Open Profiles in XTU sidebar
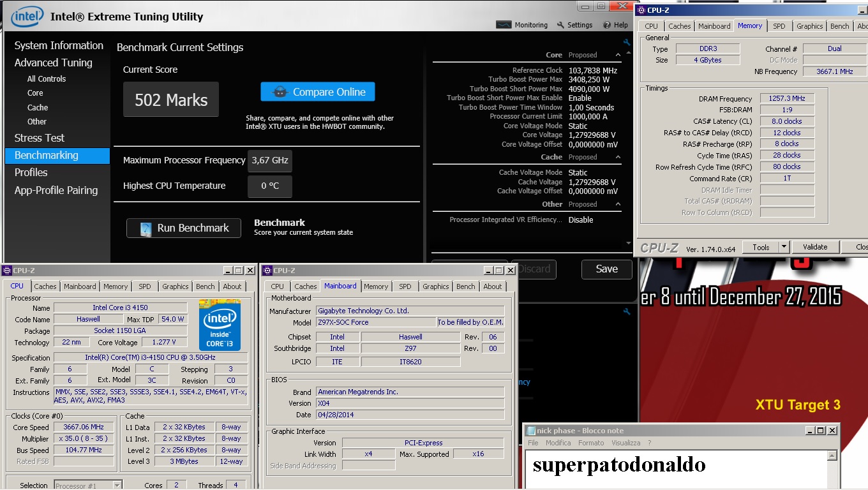The width and height of the screenshot is (868, 490). tap(31, 172)
